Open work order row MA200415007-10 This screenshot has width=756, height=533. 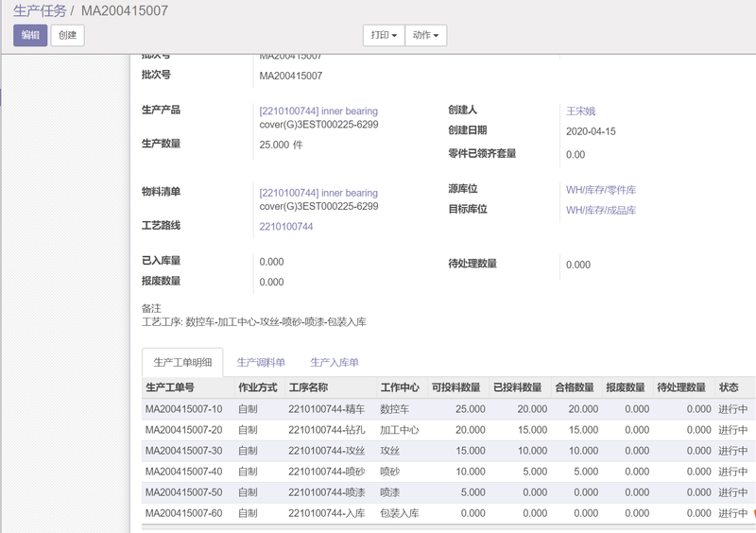click(184, 409)
